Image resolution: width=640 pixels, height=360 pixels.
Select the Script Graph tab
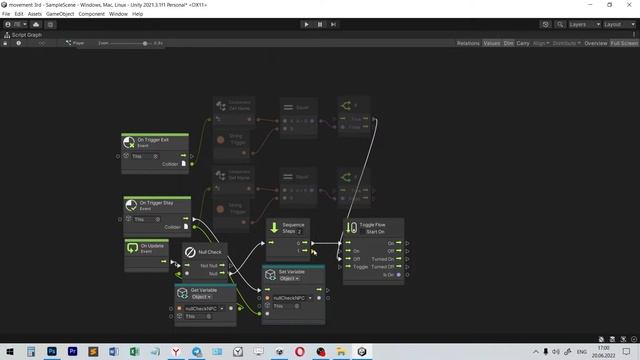(23, 35)
